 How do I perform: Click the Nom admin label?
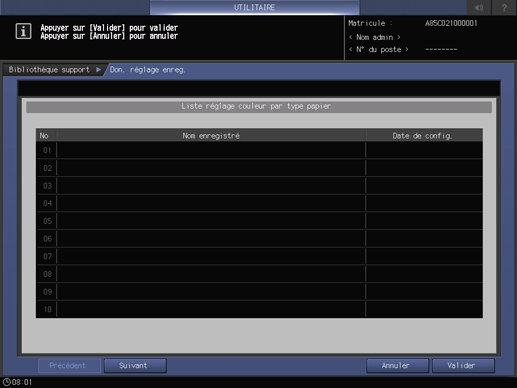point(375,37)
